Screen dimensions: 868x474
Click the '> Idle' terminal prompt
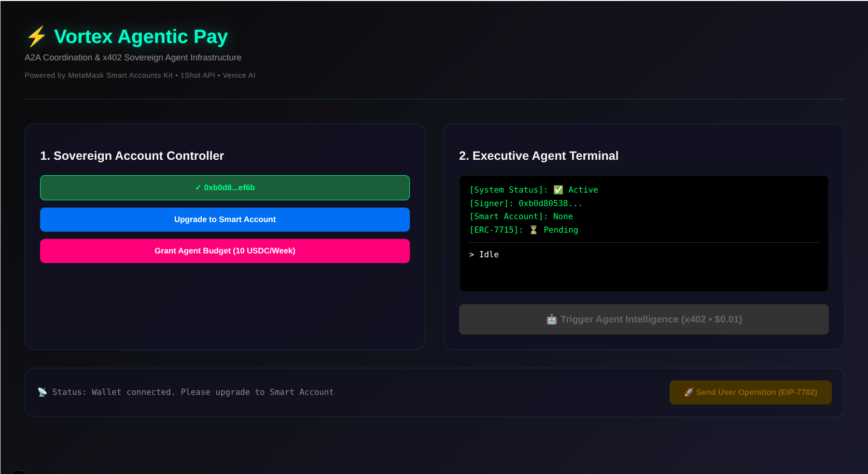point(484,254)
